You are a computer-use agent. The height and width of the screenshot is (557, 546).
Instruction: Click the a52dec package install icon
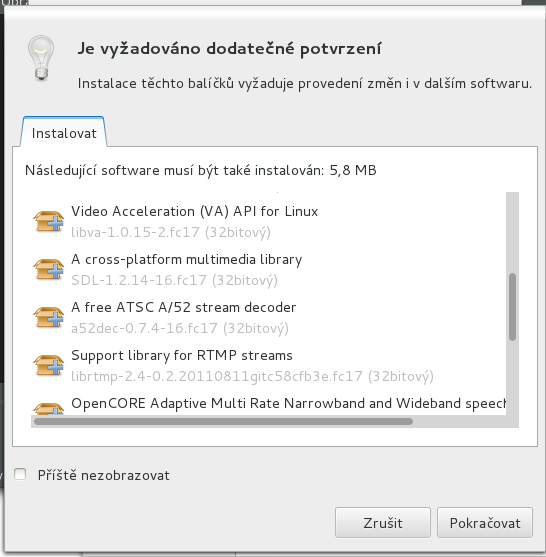click(x=49, y=317)
